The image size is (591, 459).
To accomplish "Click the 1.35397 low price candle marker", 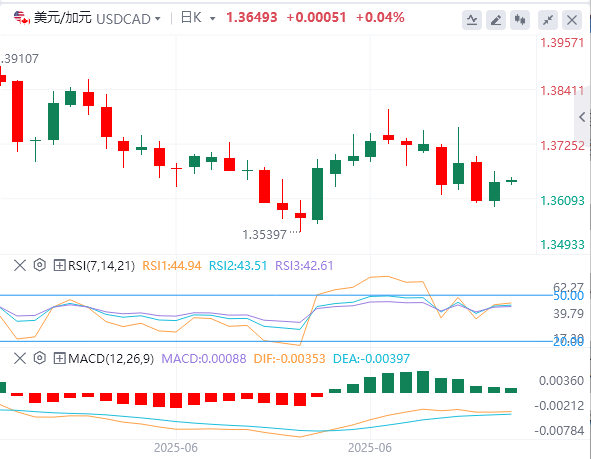I will (x=265, y=235).
